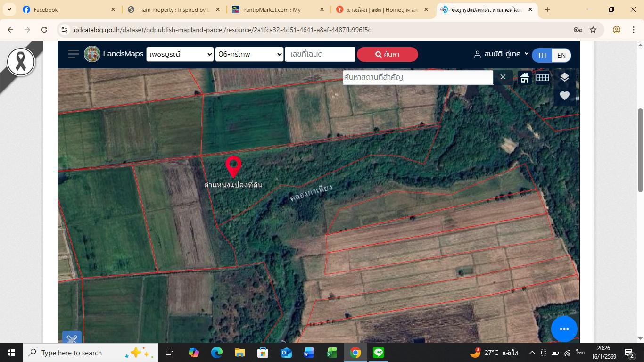The height and width of the screenshot is (362, 644).
Task: Click the home icon on map toolbar
Action: coord(524,78)
